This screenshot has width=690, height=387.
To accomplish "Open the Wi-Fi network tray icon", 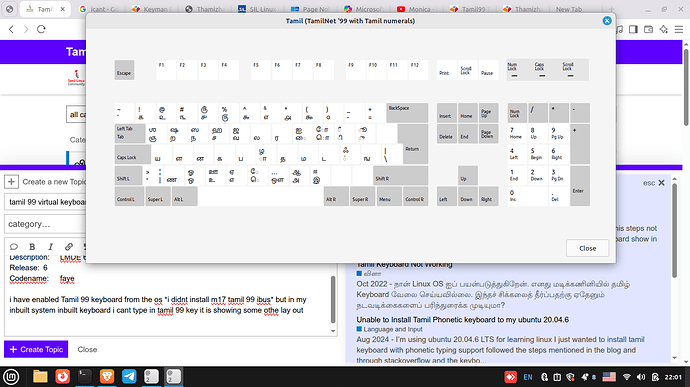I will click(x=627, y=377).
